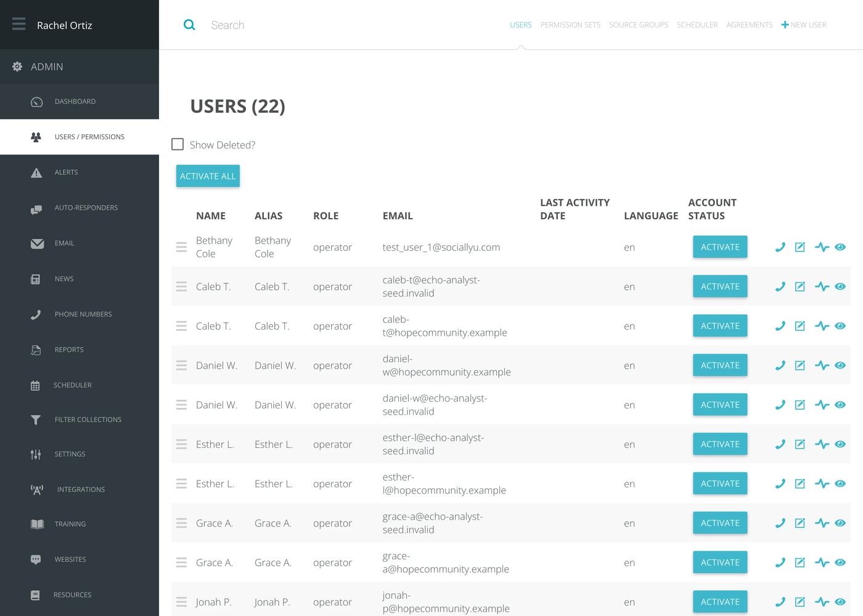Screen dimensions: 863x616
Task: Click eye icon for esther-l@hopecommunity.example
Action: (x=840, y=484)
